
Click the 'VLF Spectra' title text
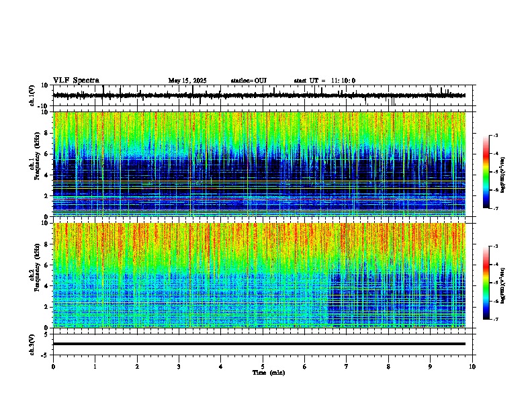click(x=76, y=81)
